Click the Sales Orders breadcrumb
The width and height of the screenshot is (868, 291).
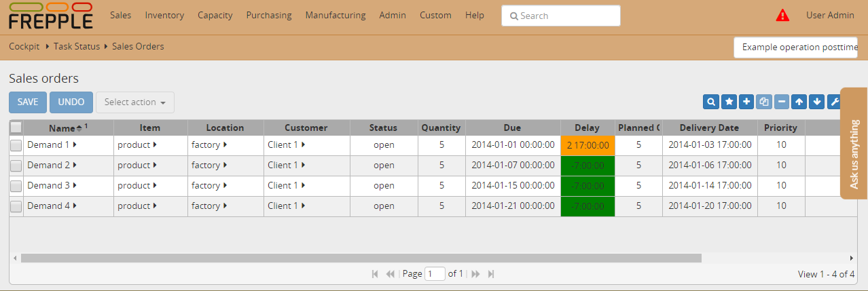tap(138, 47)
